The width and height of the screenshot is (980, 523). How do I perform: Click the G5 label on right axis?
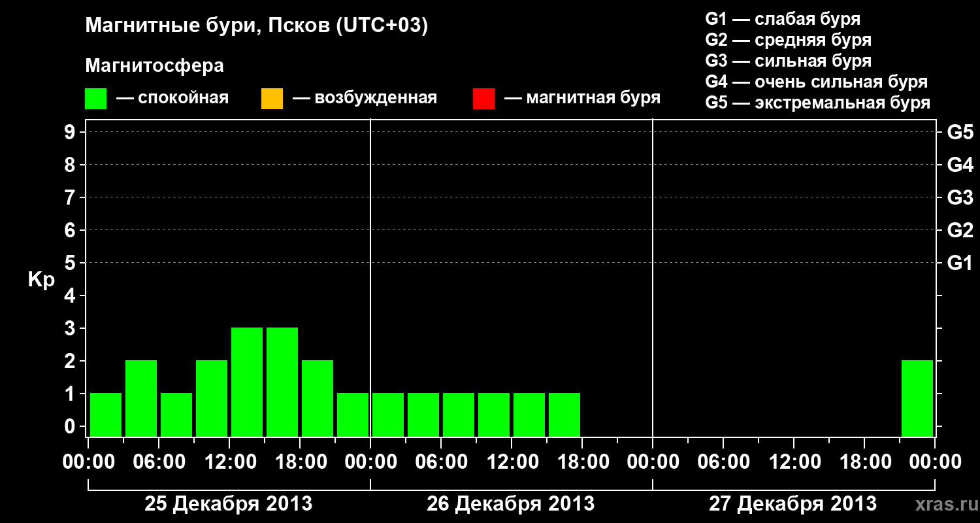click(960, 133)
